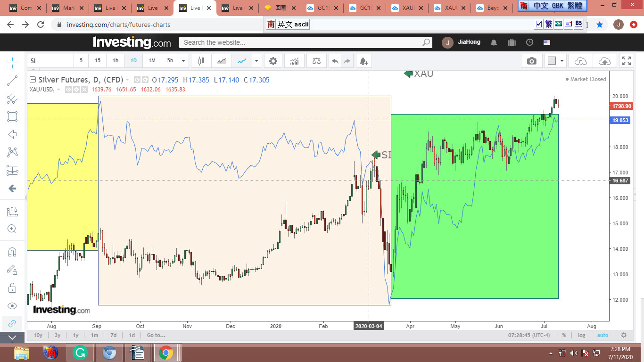
Task: Select the 1M timeframe
Action: click(152, 61)
